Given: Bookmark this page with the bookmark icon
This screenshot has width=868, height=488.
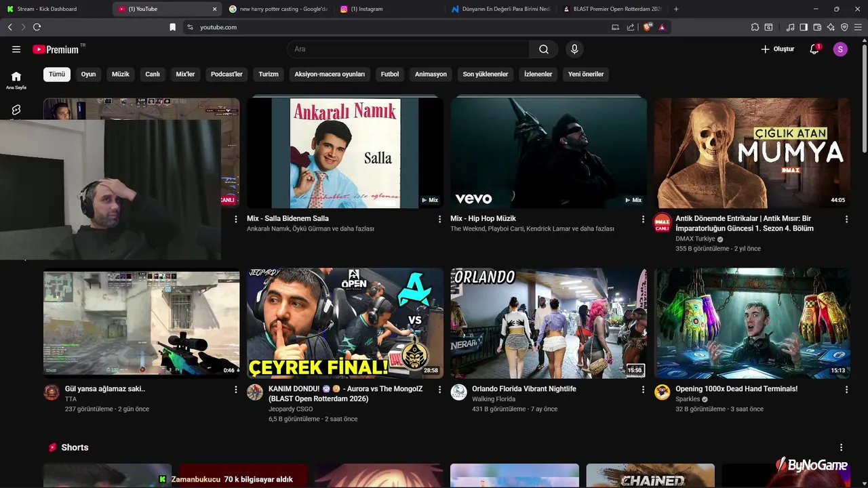Looking at the screenshot, I should [x=172, y=27].
